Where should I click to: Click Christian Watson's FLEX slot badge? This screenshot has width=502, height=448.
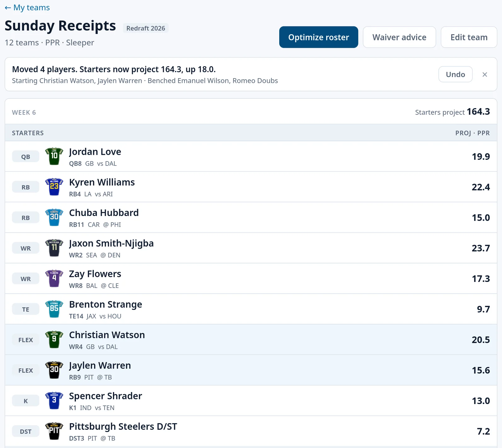pyautogui.click(x=26, y=340)
